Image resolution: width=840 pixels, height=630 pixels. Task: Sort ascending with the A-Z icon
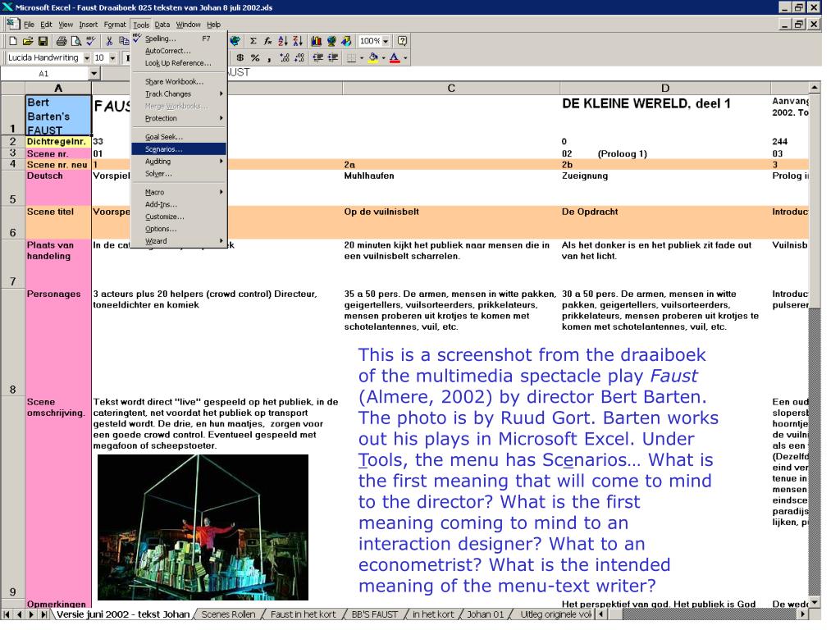coord(283,41)
